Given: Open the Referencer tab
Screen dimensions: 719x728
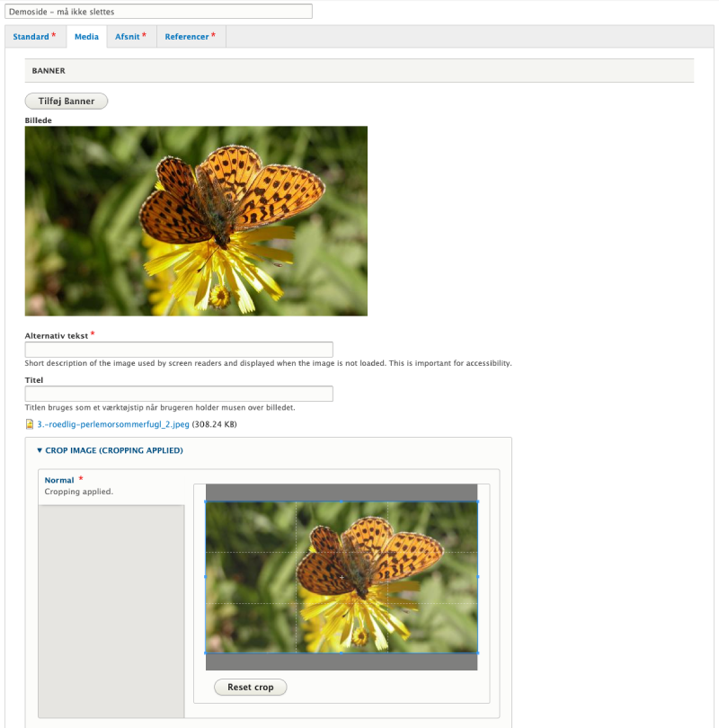Looking at the screenshot, I should [x=190, y=37].
